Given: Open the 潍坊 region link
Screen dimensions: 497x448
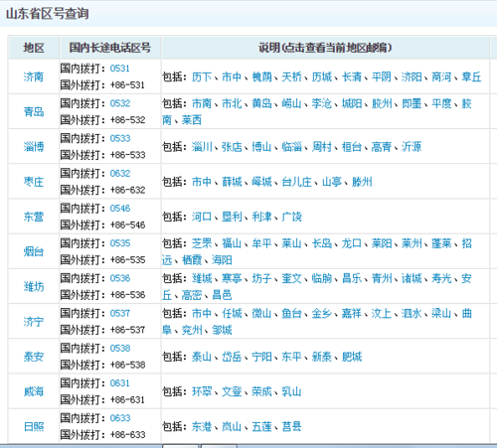Looking at the screenshot, I should 34,287.
